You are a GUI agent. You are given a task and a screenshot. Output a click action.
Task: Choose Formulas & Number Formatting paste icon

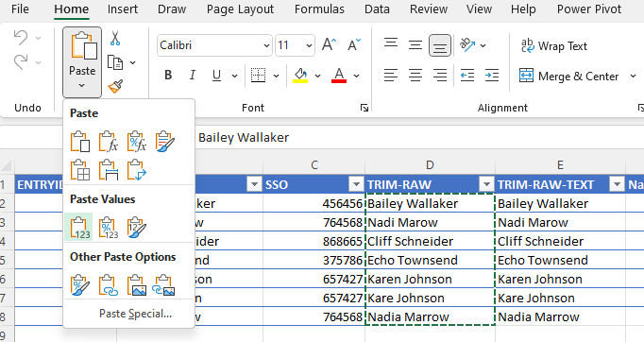136,142
